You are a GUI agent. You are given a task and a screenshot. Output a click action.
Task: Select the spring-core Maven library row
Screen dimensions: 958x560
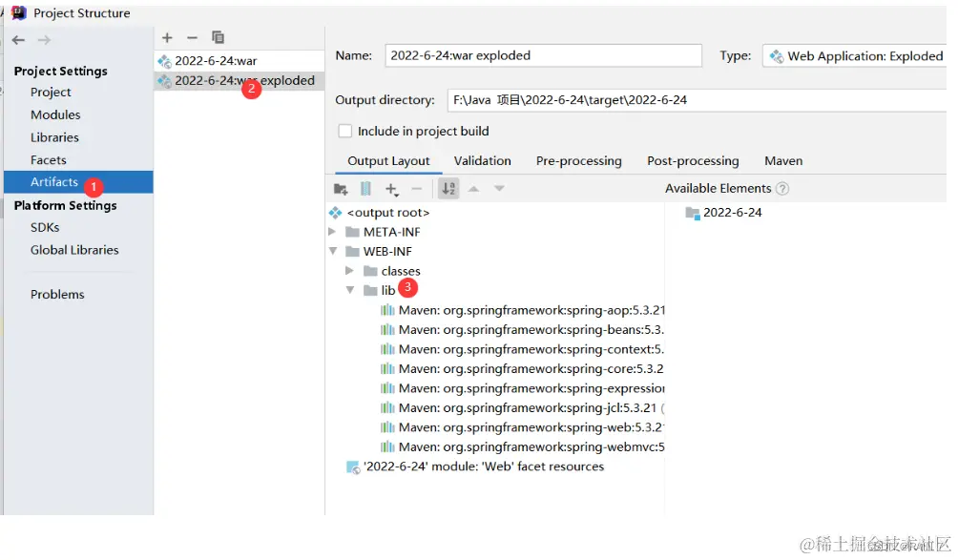522,369
